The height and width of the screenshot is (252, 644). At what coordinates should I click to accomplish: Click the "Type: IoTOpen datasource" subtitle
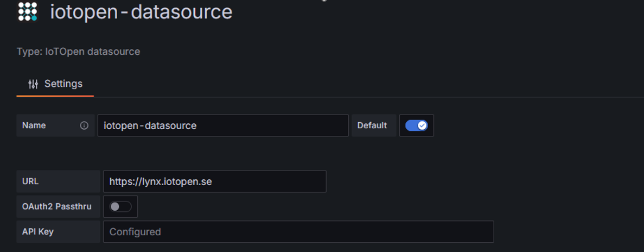click(x=78, y=52)
